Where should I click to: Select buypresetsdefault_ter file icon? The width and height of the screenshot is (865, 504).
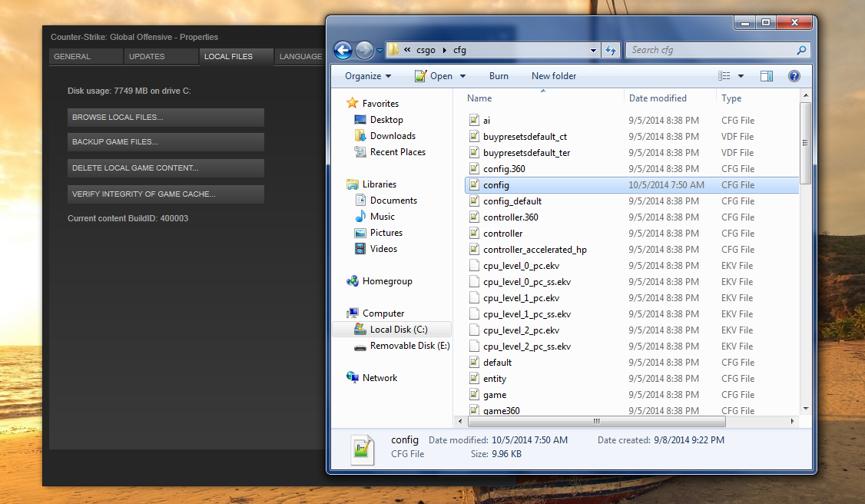[x=474, y=152]
